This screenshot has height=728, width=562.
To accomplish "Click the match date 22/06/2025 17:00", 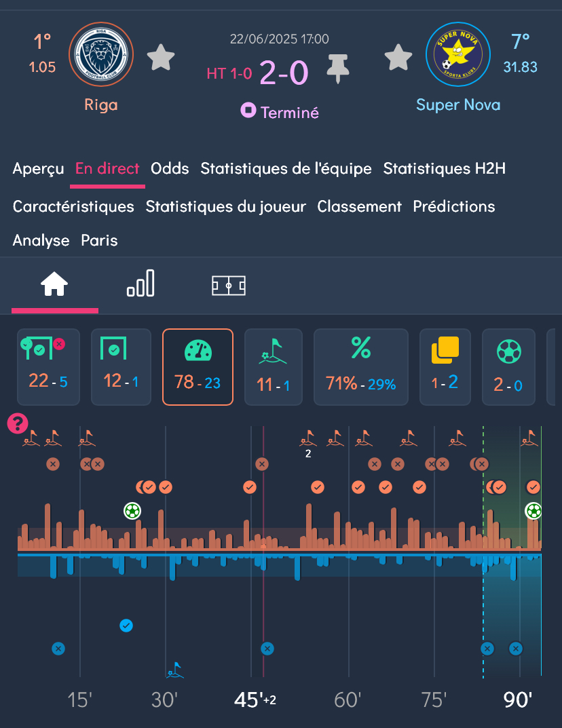I will [280, 39].
